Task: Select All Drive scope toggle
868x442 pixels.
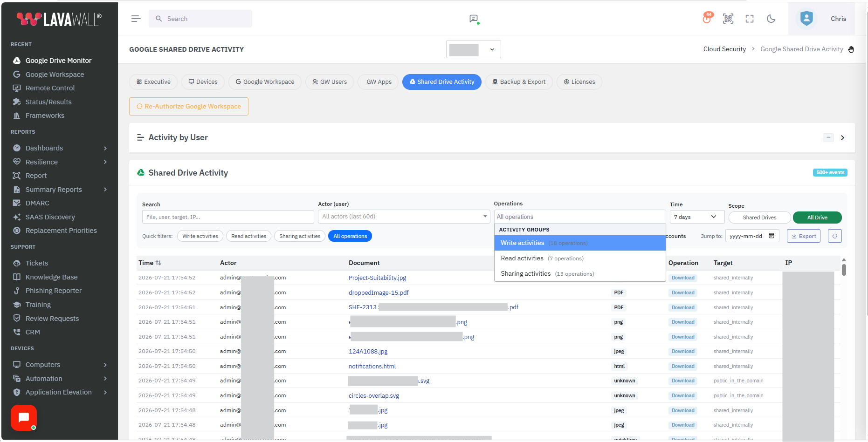Action: [x=817, y=218]
